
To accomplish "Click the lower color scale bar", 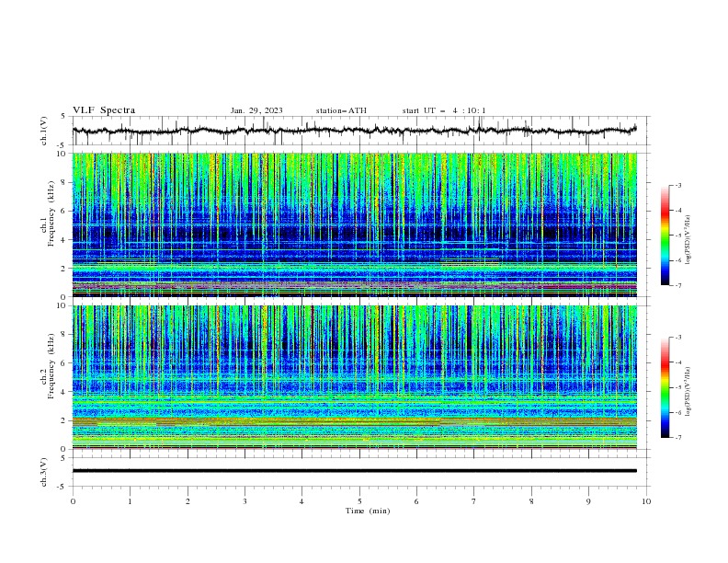I will pos(665,387).
